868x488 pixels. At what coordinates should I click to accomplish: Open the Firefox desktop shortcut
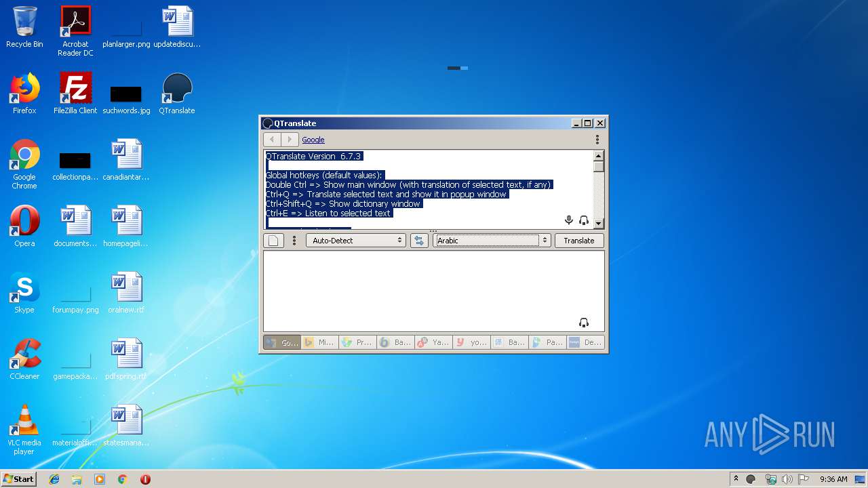(x=24, y=94)
